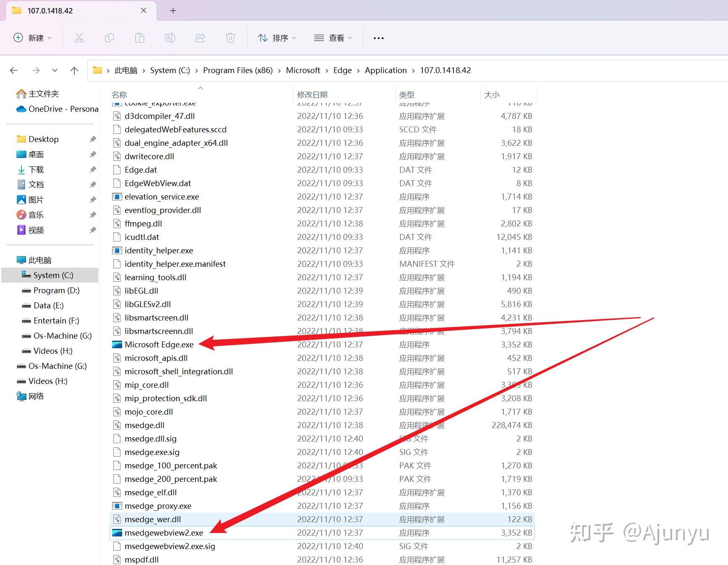Click the elevation_service.exe file icon
Screen dimensions: 728x565
click(117, 197)
